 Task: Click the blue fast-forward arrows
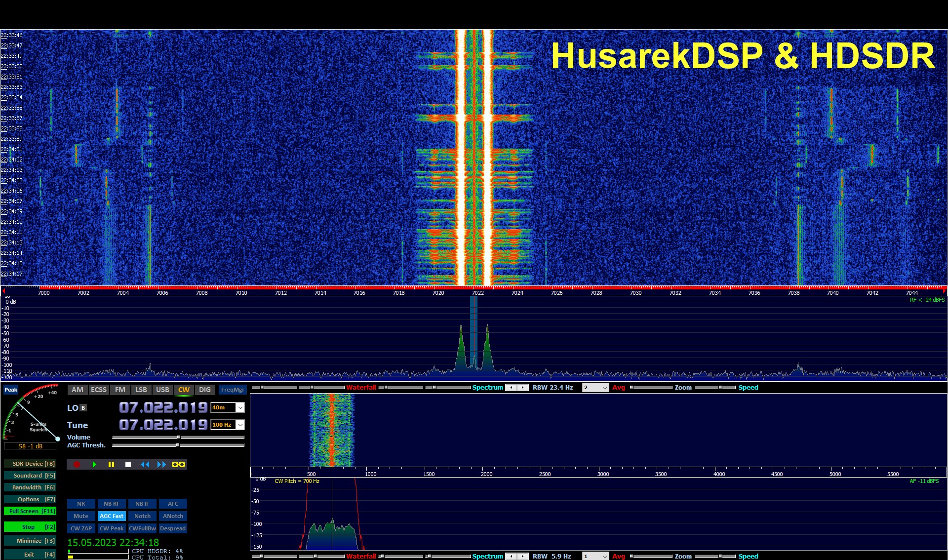click(x=161, y=464)
